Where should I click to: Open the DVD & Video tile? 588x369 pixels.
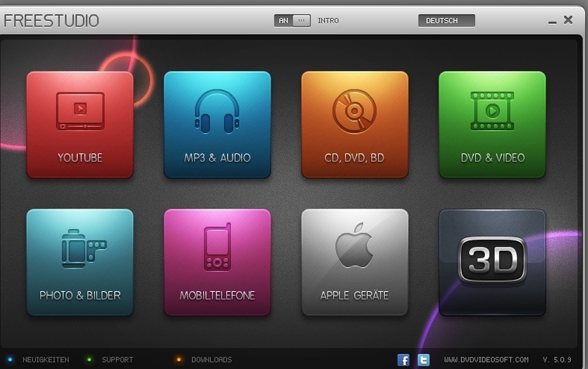(492, 125)
